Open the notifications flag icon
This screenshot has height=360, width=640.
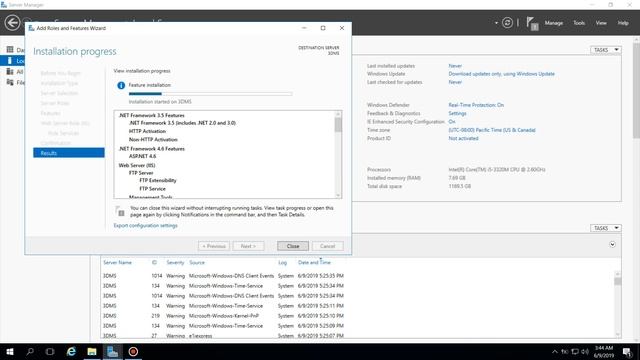[532, 23]
